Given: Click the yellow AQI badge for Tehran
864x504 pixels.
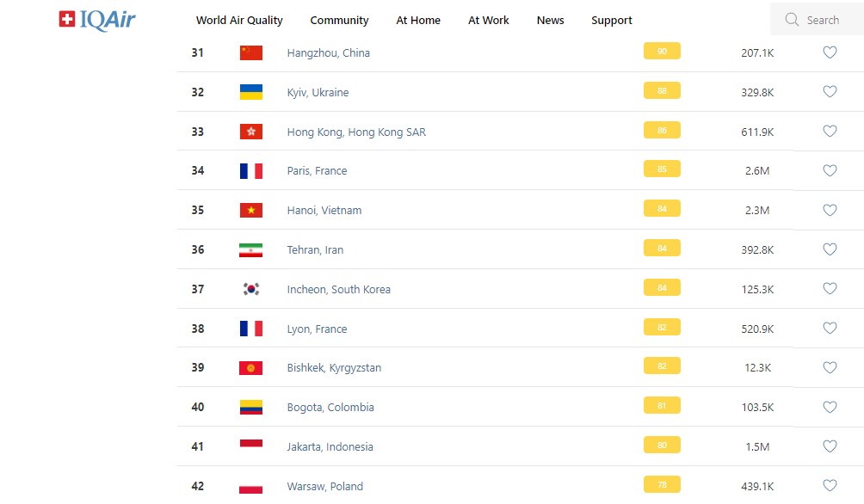Looking at the screenshot, I should tap(662, 249).
